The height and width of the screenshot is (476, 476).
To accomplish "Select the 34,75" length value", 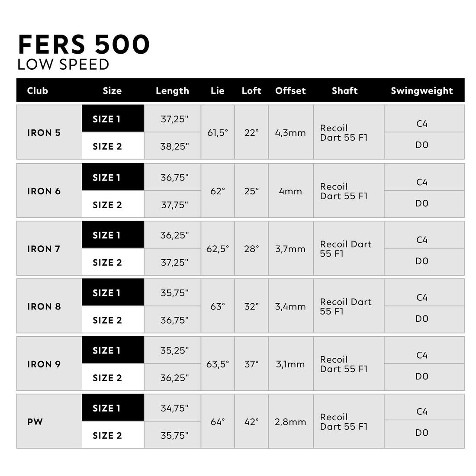I will pyautogui.click(x=174, y=408).
